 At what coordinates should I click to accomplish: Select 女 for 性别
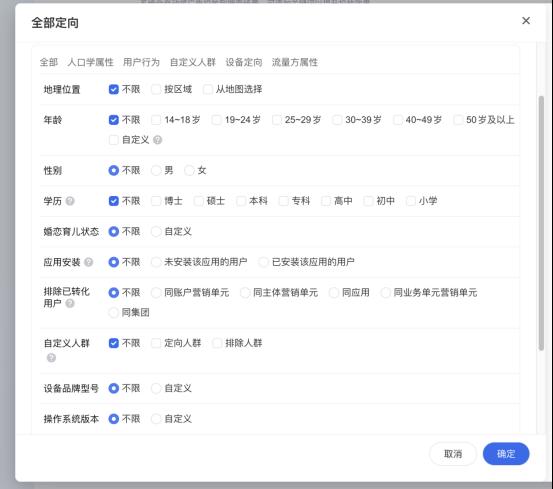(x=189, y=171)
